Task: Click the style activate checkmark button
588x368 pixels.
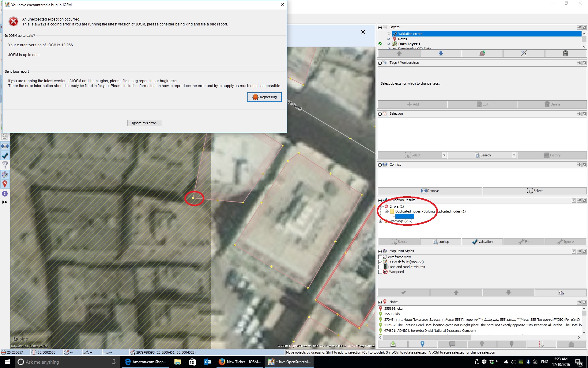Action: point(404,293)
